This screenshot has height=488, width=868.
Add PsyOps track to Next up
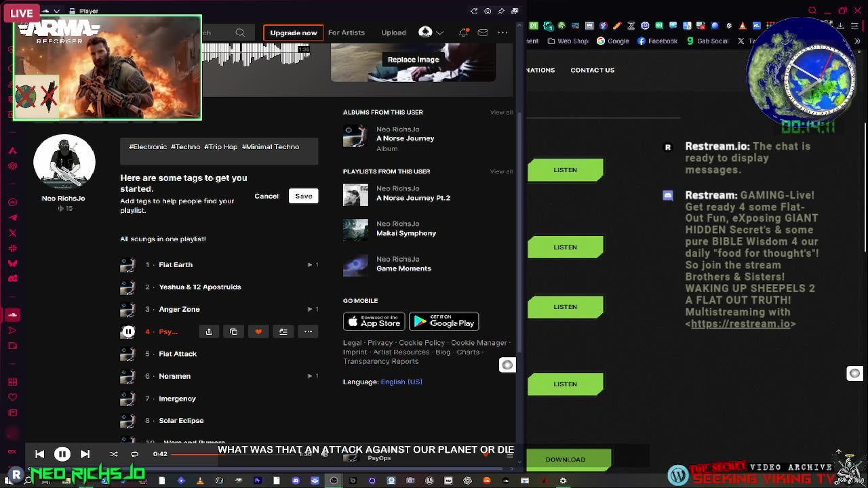tap(283, 331)
